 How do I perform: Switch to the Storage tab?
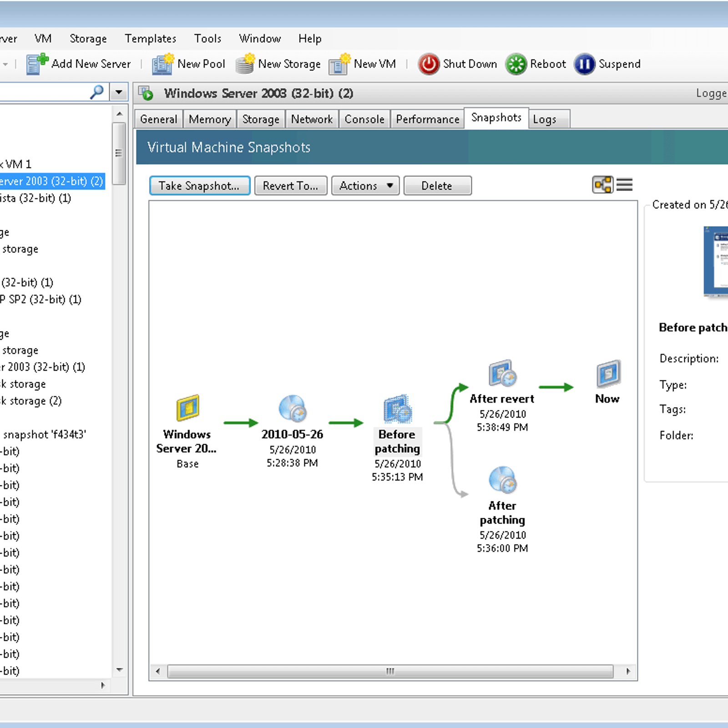[261, 119]
